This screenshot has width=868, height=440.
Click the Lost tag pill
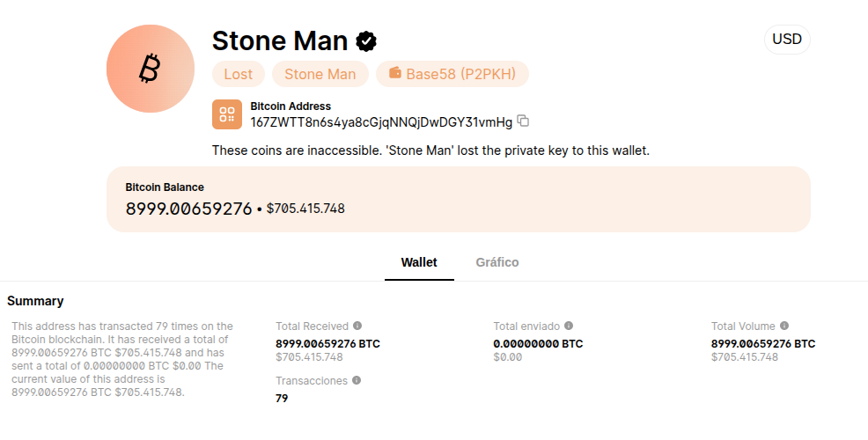(x=239, y=74)
